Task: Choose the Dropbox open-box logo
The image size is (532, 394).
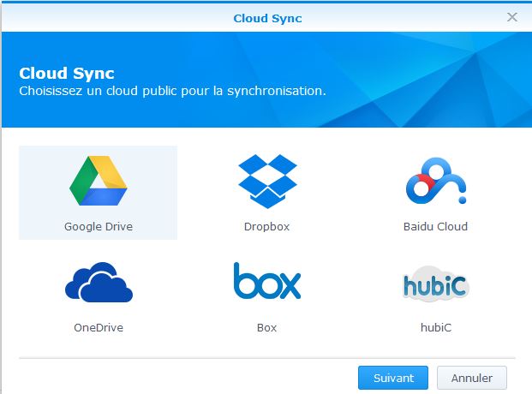Action: (266, 182)
